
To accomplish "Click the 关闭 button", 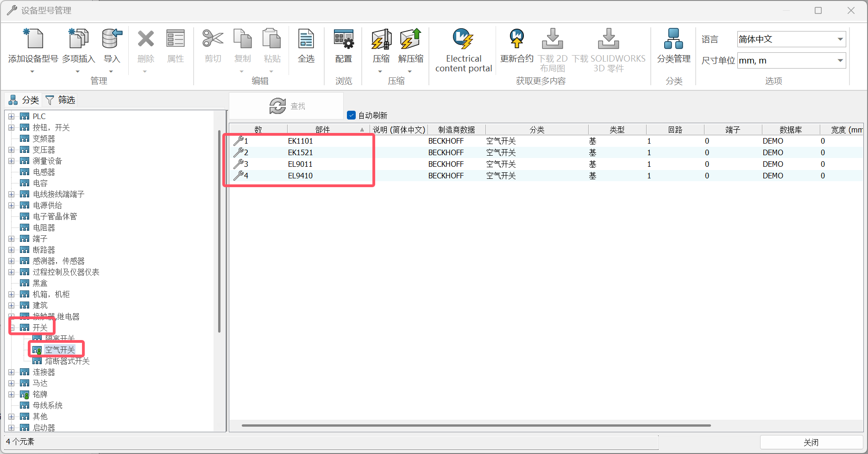I will click(x=811, y=442).
